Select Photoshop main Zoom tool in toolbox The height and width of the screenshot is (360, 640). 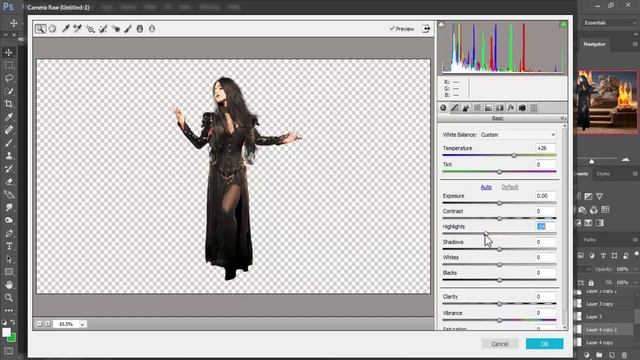(x=9, y=298)
